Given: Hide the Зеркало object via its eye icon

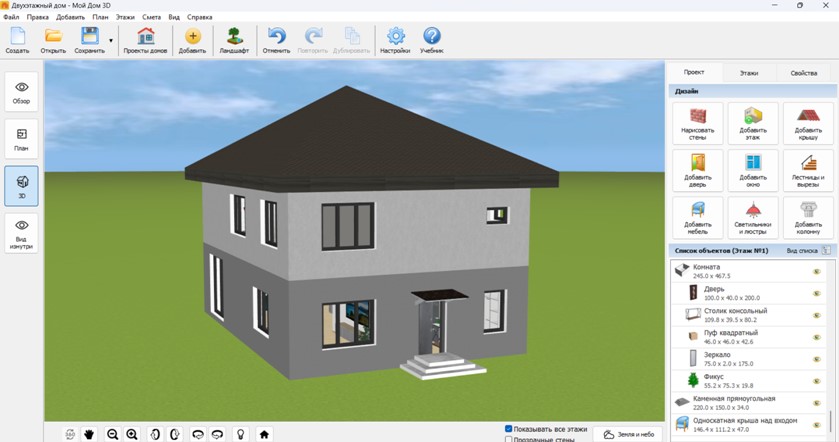Looking at the screenshot, I should (817, 359).
